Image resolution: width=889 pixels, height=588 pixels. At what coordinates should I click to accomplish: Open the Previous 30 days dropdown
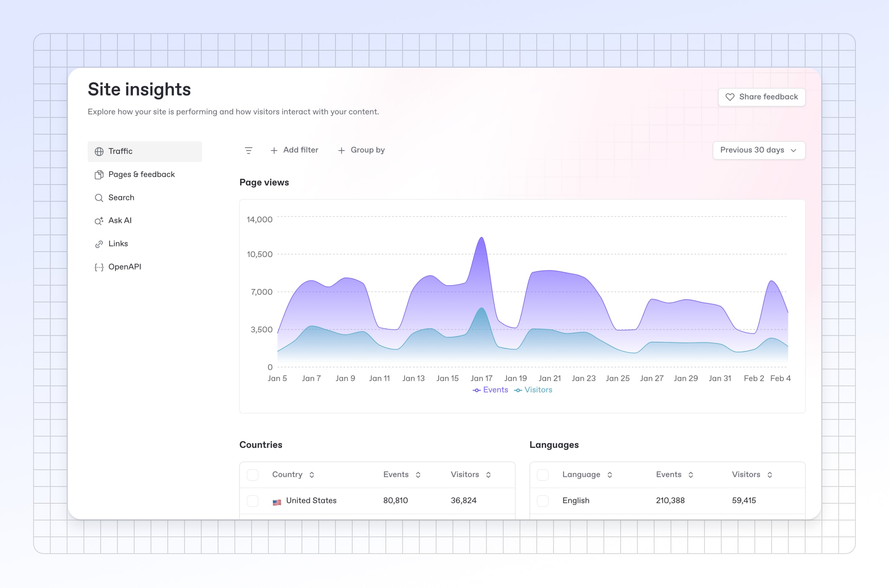coord(759,150)
